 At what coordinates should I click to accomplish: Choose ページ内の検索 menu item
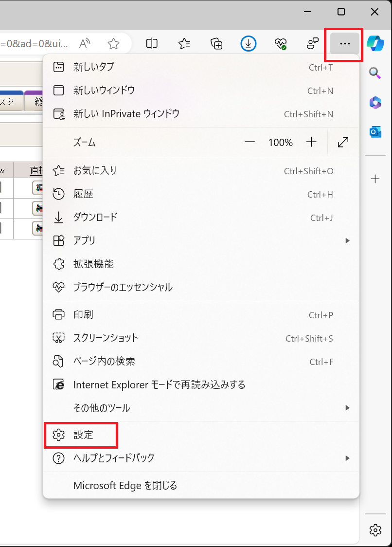coord(201,362)
